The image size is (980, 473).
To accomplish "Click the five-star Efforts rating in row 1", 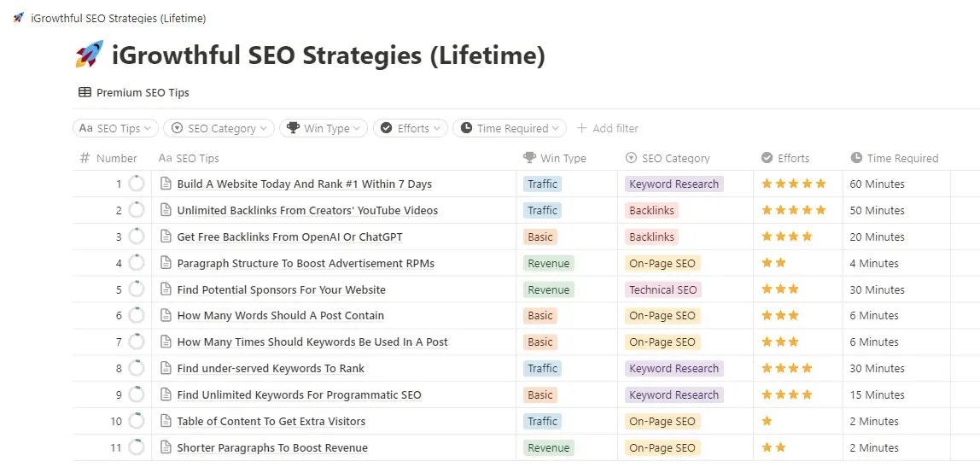I will click(x=794, y=184).
